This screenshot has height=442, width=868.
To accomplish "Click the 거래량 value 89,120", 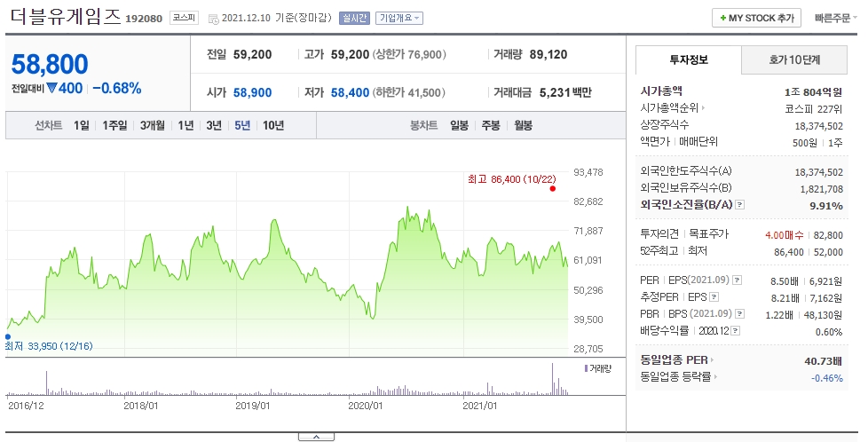I will [x=548, y=55].
